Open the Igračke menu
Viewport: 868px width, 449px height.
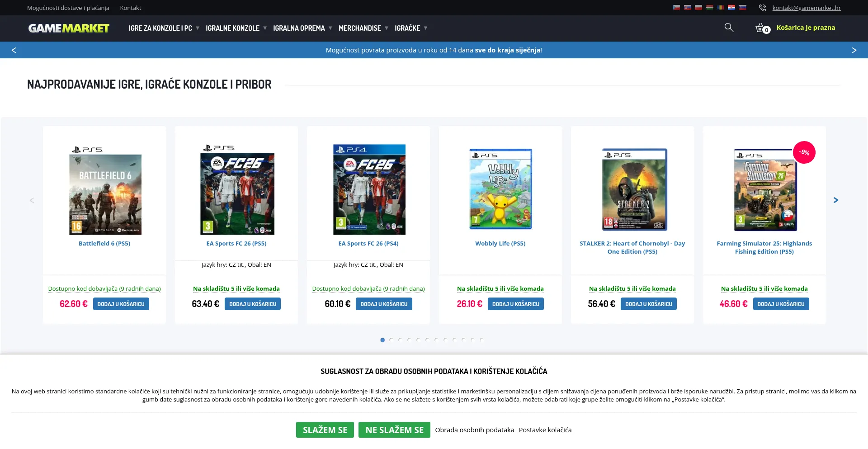[407, 28]
